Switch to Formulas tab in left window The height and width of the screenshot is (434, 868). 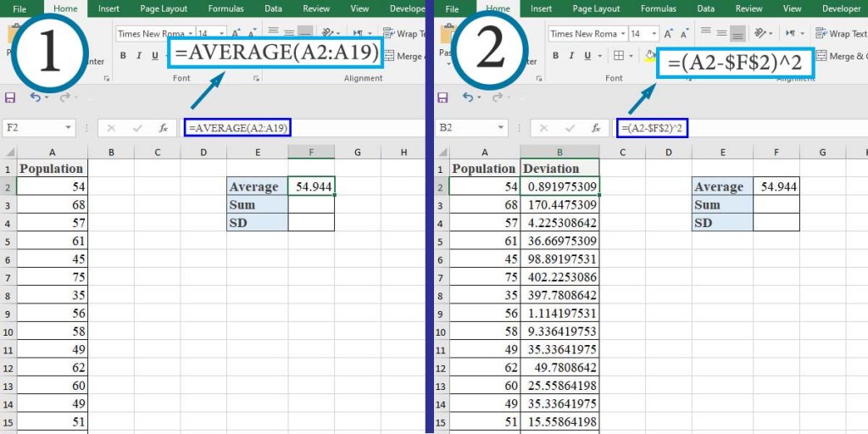click(225, 8)
